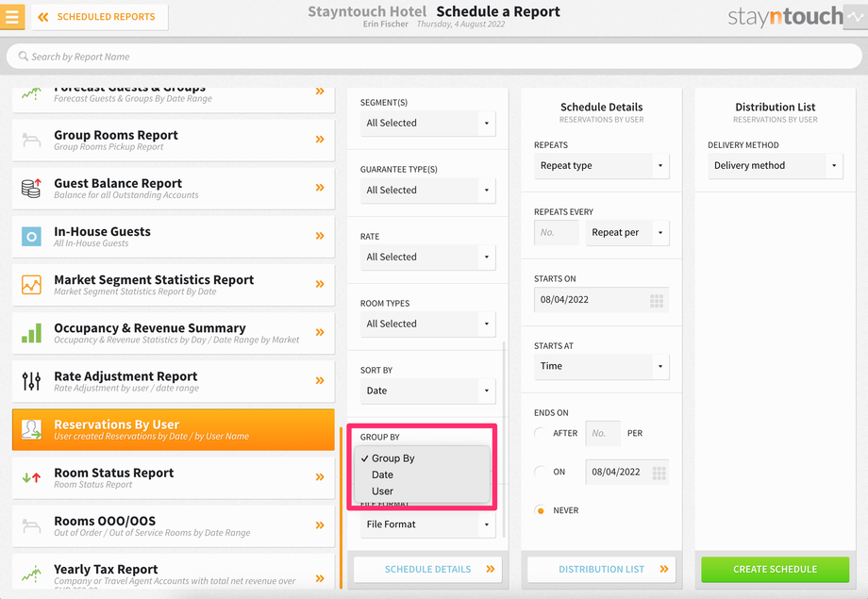Choose User in the Group By list
This screenshot has height=599, width=868.
[423, 491]
